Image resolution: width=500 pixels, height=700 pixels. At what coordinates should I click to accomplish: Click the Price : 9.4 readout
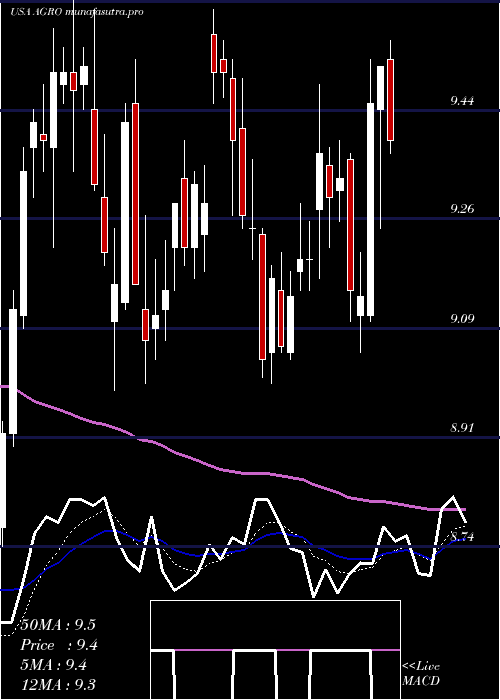click(x=59, y=645)
